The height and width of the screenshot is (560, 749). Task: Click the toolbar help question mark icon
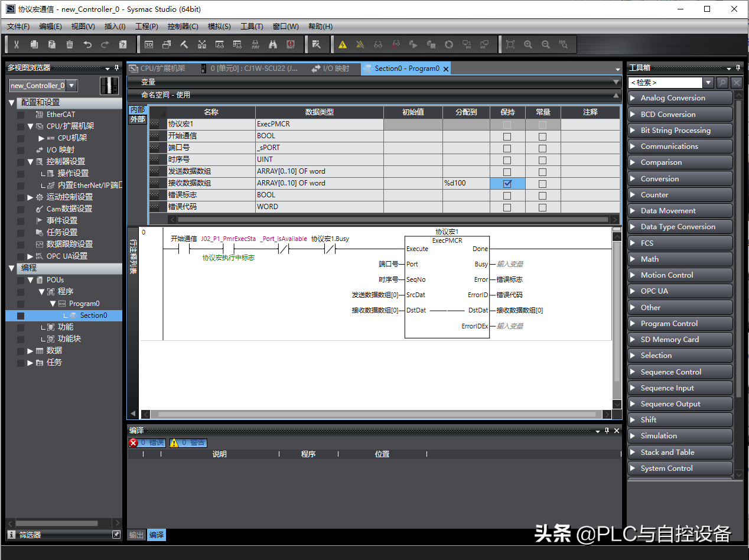[123, 44]
